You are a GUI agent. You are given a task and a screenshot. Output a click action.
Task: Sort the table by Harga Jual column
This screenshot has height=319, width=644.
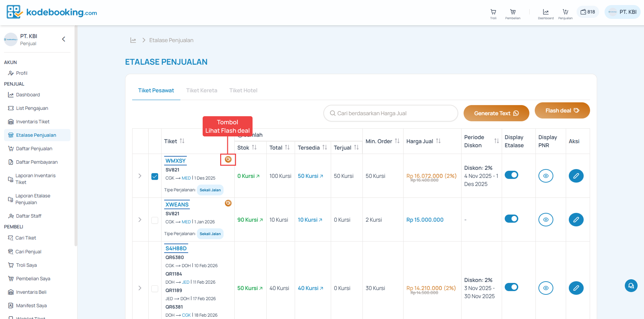[438, 141]
